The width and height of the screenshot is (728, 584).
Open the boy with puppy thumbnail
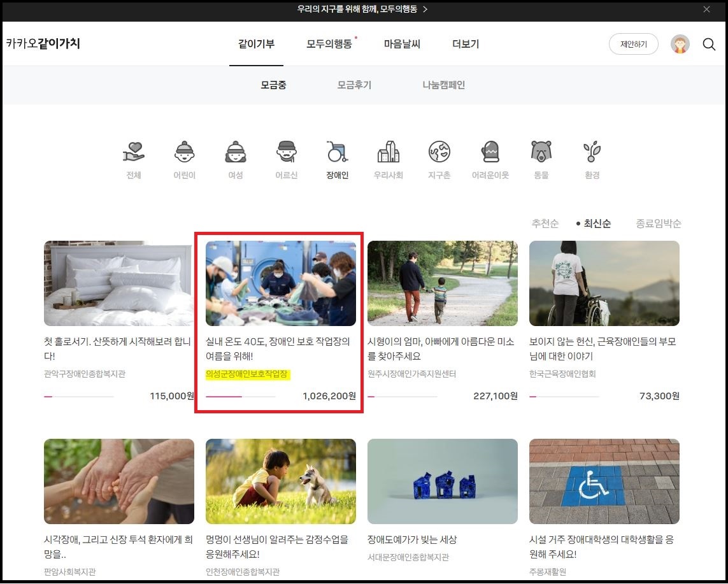281,481
